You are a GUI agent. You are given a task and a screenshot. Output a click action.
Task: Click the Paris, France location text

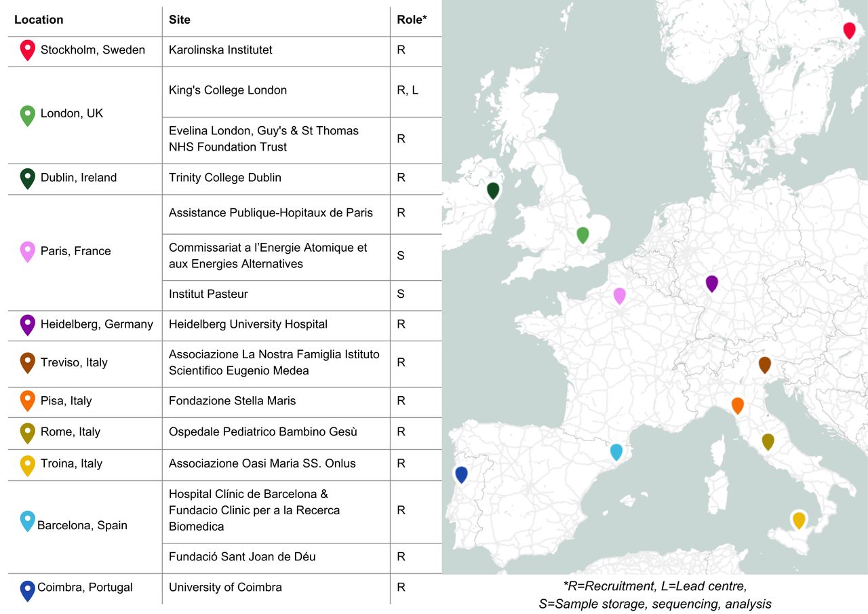[x=75, y=251]
